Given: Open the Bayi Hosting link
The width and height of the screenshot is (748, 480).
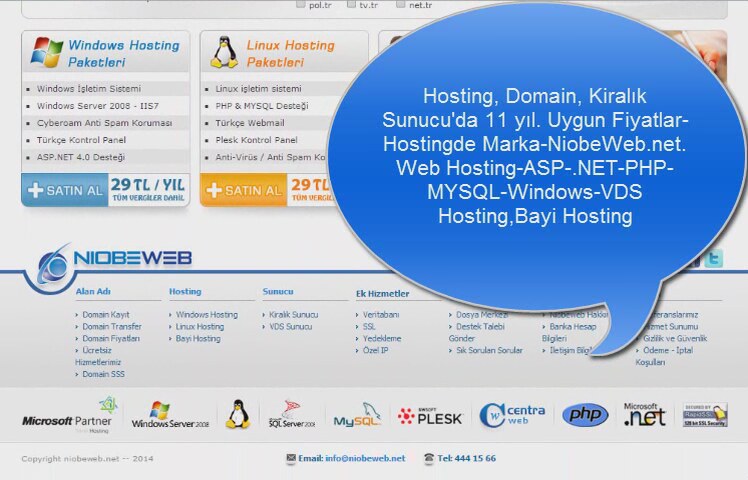Looking at the screenshot, I should point(198,339).
